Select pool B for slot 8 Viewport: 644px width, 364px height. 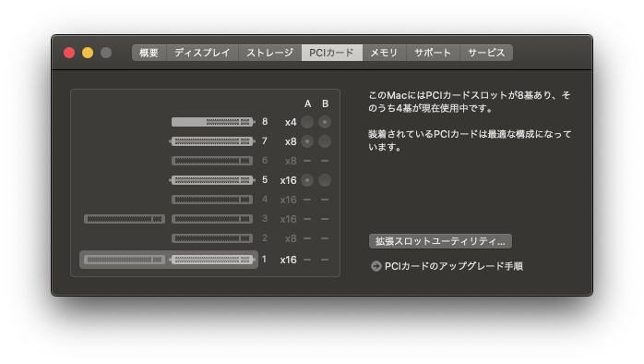(x=325, y=122)
